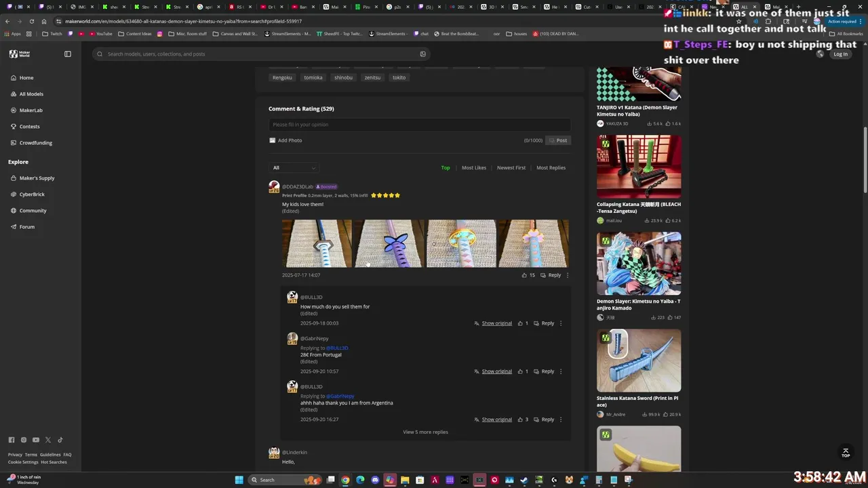Open MakerWorld Instagram page icon
The height and width of the screenshot is (488, 868).
click(24, 440)
